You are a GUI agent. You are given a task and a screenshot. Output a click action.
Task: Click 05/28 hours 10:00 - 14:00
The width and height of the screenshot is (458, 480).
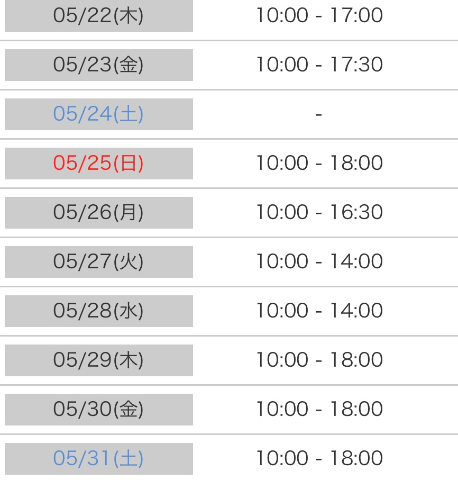pyautogui.click(x=320, y=311)
